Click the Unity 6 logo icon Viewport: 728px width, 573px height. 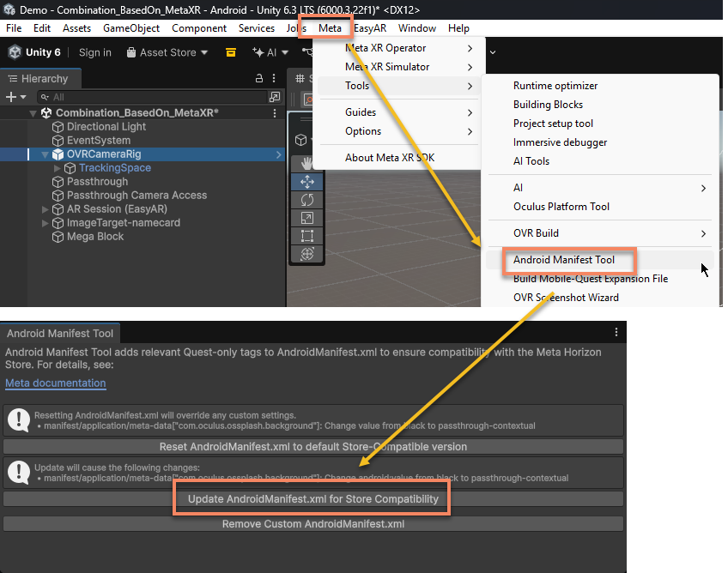click(15, 52)
